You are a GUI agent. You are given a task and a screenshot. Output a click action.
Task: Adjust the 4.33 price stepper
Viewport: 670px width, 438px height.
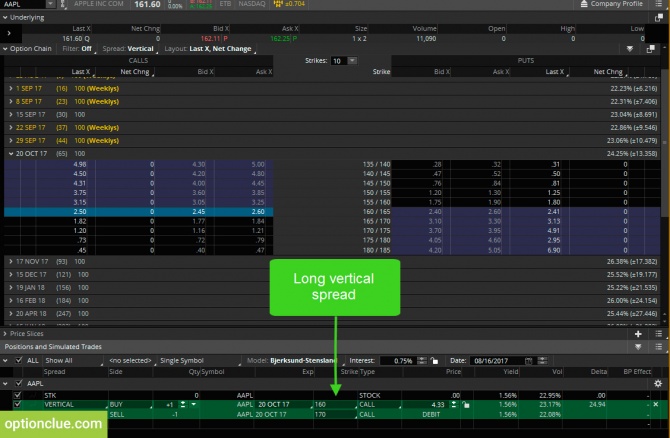click(454, 404)
